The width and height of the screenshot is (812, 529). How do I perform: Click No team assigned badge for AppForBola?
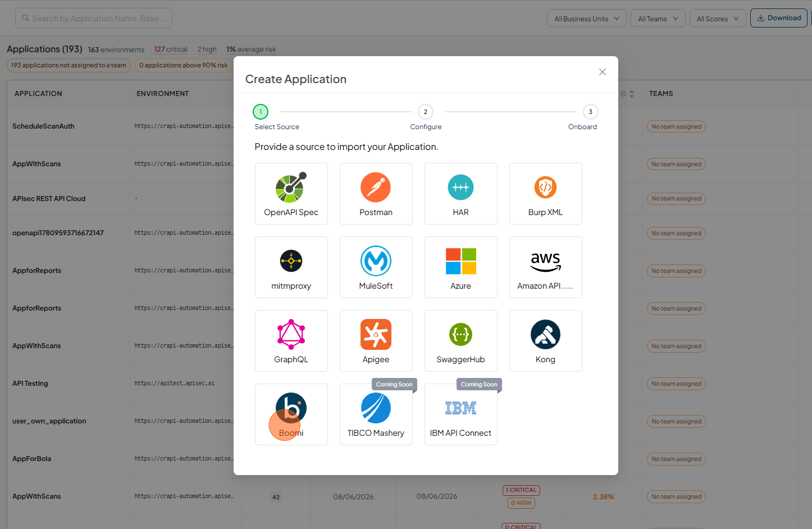point(676,459)
